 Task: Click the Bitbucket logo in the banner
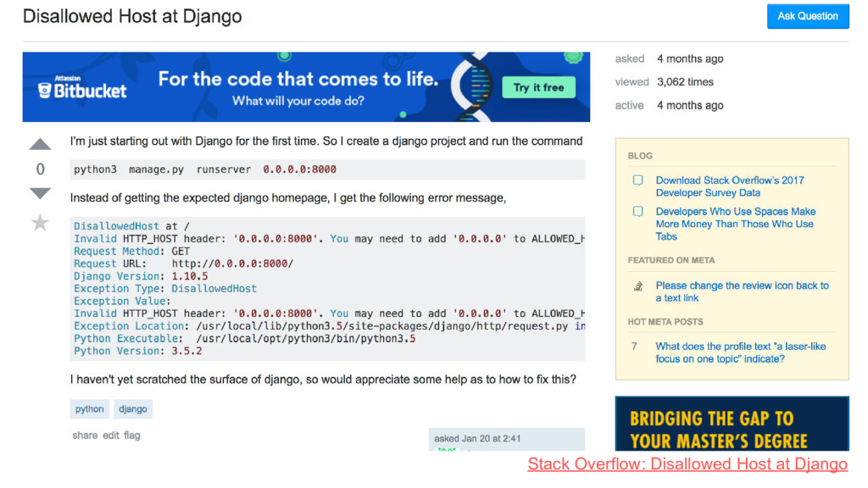pos(82,87)
